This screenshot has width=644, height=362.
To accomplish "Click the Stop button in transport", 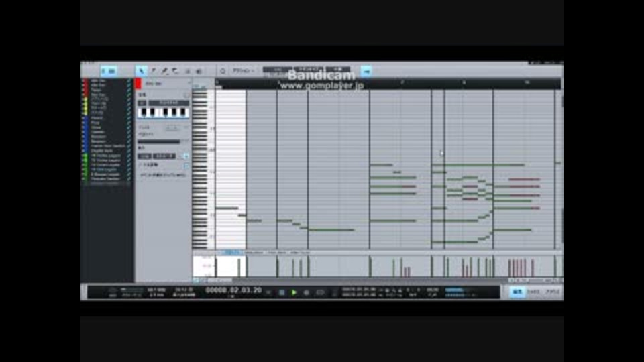I will [282, 292].
